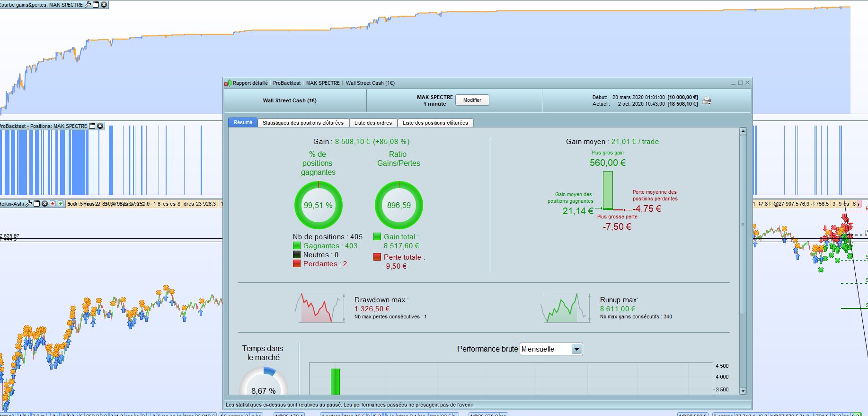Click the 'Gain moyen : 21,01 € / trade' text
868x416 pixels.
tap(612, 142)
